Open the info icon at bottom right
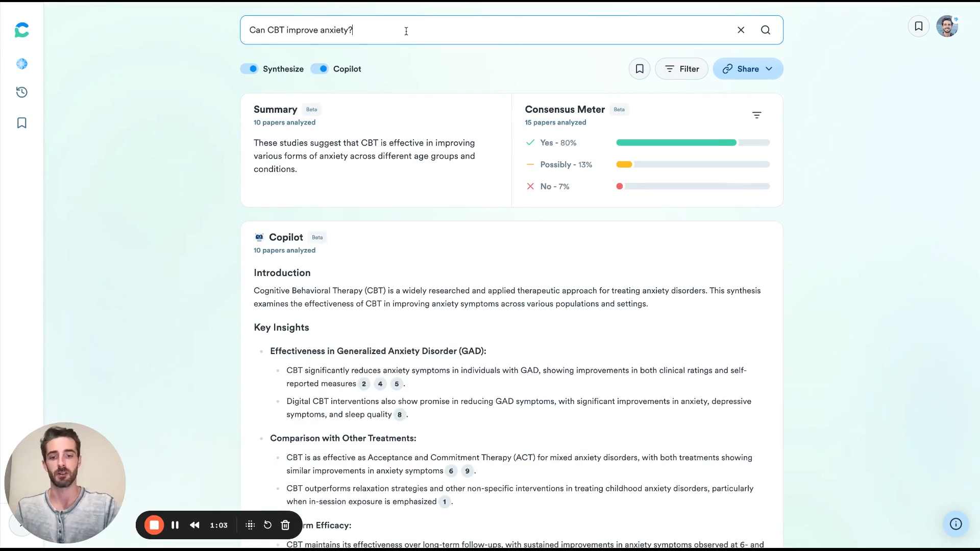This screenshot has height=551, width=980. click(x=955, y=524)
